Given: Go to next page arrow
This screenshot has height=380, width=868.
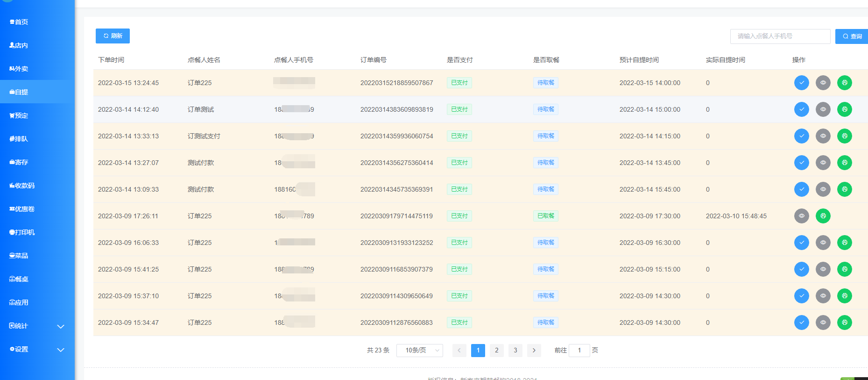Looking at the screenshot, I should pos(534,350).
